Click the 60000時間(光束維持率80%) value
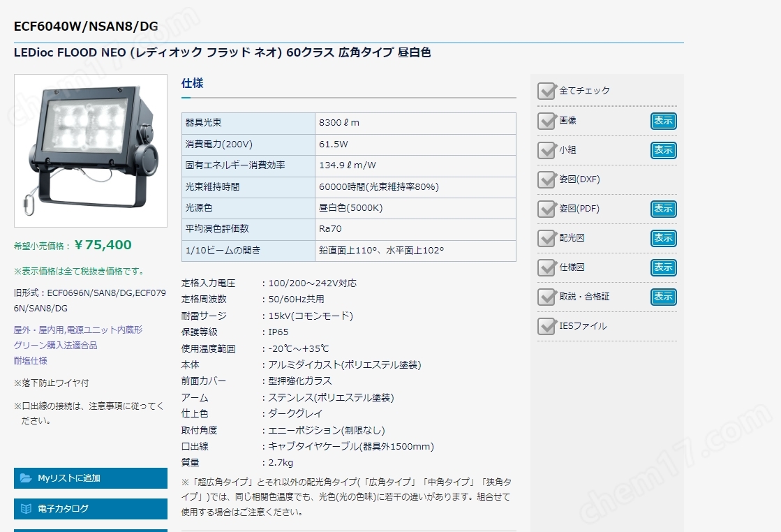Image resolution: width=781 pixels, height=532 pixels. tap(379, 187)
